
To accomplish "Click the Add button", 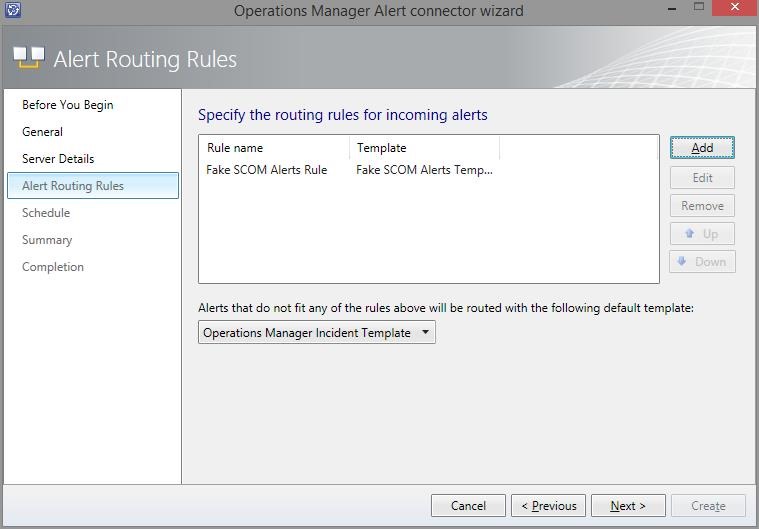I will click(702, 147).
